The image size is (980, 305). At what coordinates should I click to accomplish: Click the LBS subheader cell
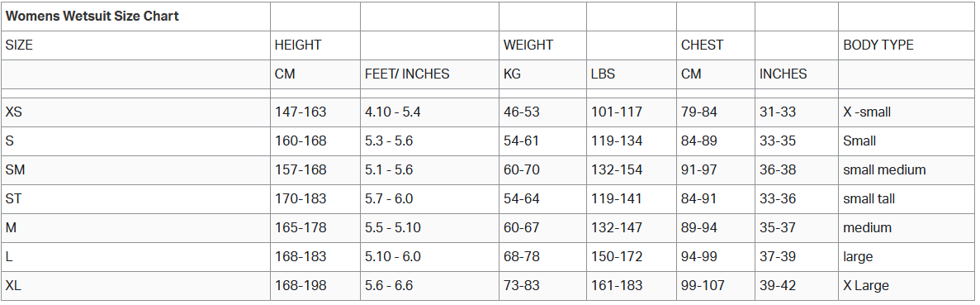[x=604, y=74]
